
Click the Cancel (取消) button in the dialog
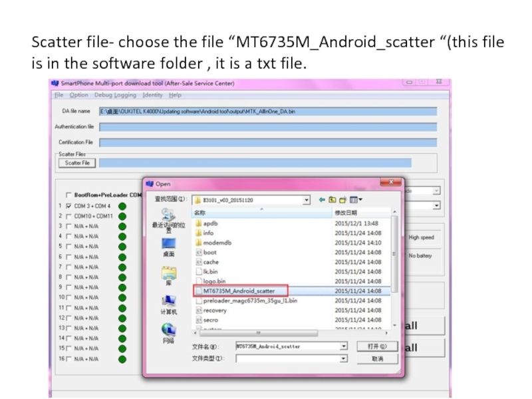click(377, 358)
